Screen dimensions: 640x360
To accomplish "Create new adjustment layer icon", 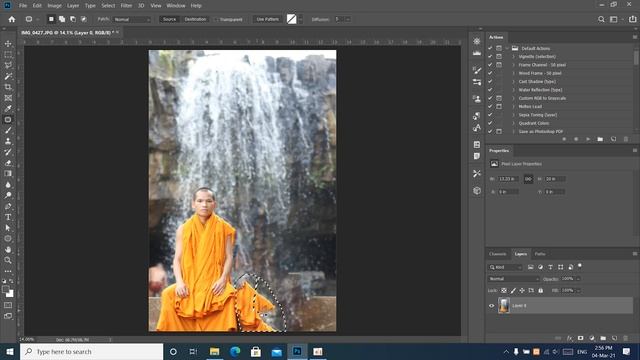I will 592,338.
